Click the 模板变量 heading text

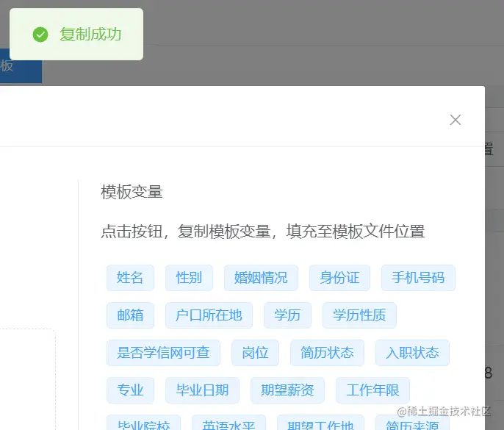pos(132,192)
